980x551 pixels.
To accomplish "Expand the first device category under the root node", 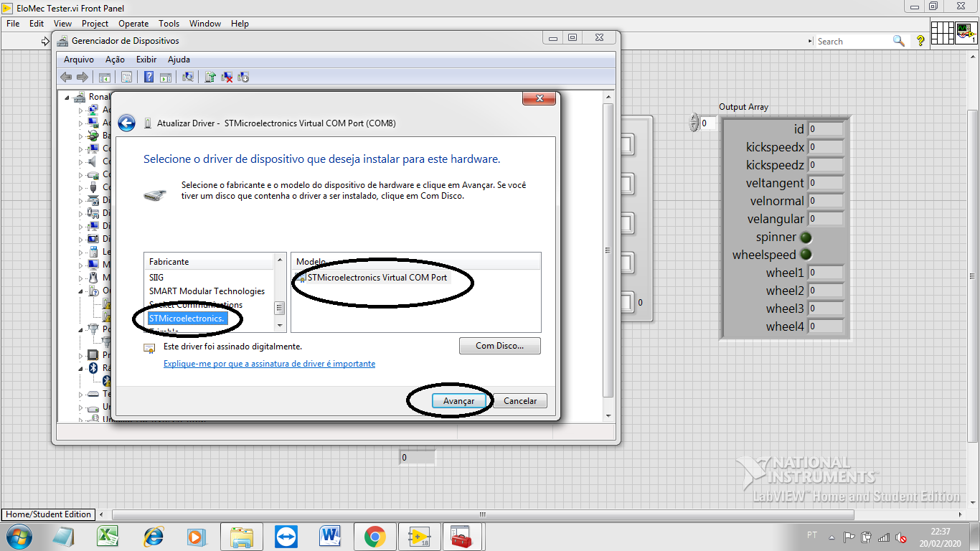I will [81, 110].
